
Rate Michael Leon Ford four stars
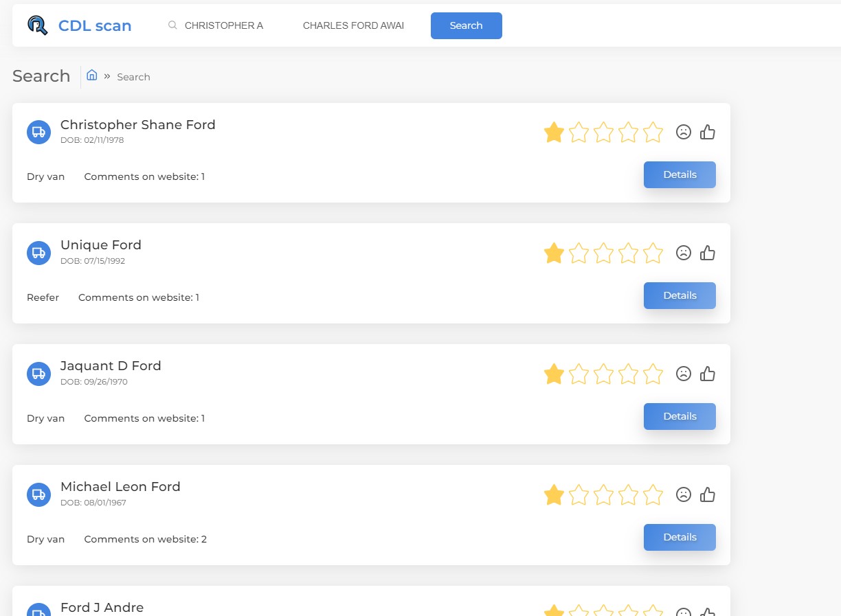(628, 494)
